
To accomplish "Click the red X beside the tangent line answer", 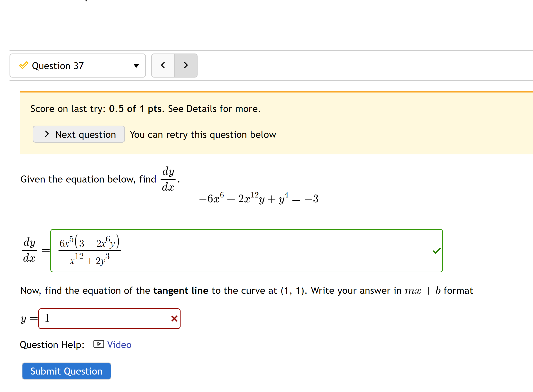I will click(x=174, y=319).
